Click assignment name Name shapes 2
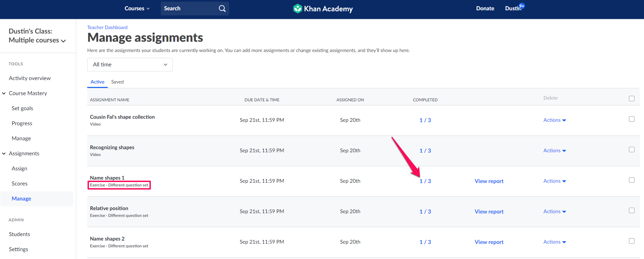This screenshot has height=259, width=644. coord(107,239)
